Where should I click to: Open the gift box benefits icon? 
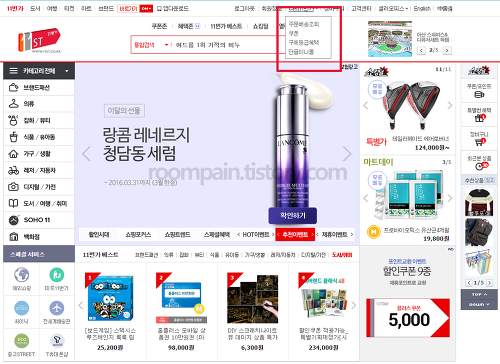pyautogui.click(x=480, y=117)
